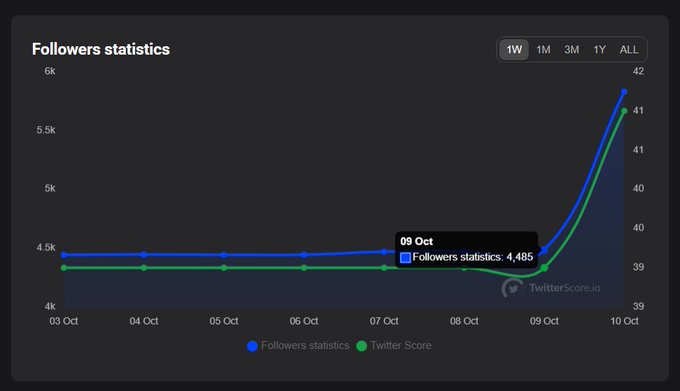680x391 pixels.
Task: Click the 05 Oct axis label
Action: [x=224, y=321]
